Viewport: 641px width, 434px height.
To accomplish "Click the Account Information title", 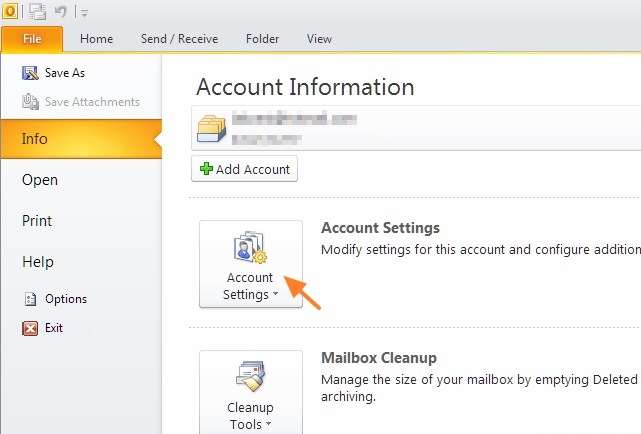I will click(x=305, y=87).
